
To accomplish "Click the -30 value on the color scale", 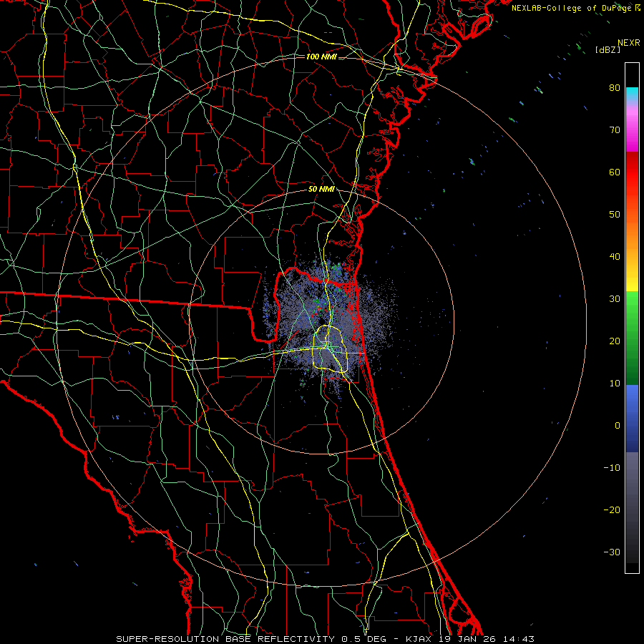I will click(612, 552).
